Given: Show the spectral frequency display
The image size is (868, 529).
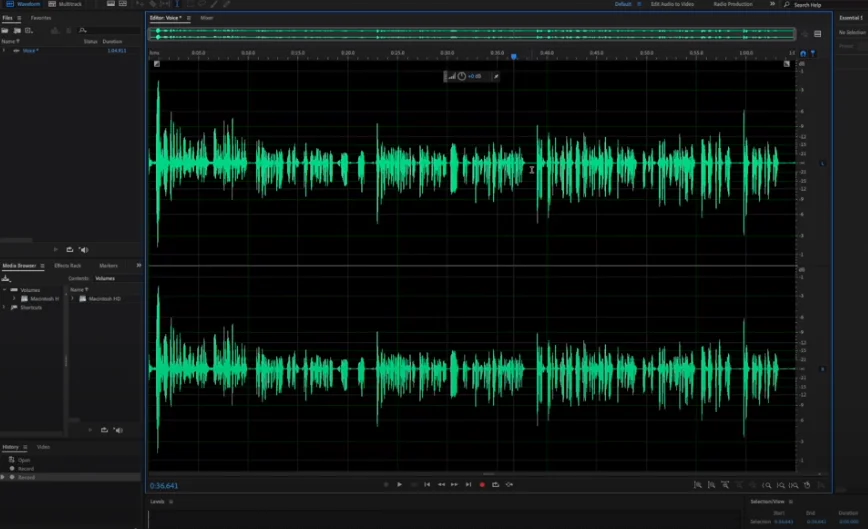Looking at the screenshot, I should click(111, 4).
